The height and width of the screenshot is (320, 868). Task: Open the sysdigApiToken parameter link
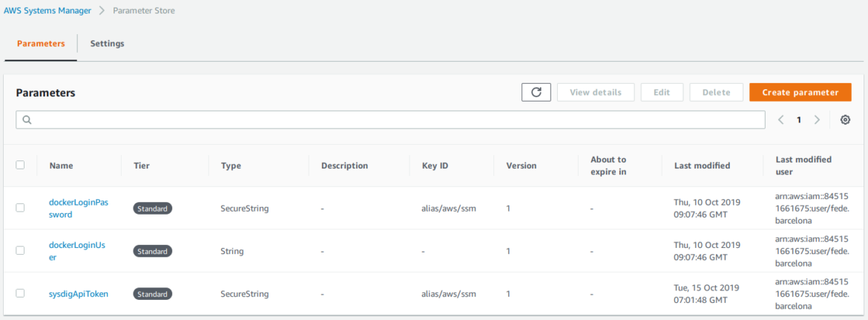pyautogui.click(x=79, y=294)
